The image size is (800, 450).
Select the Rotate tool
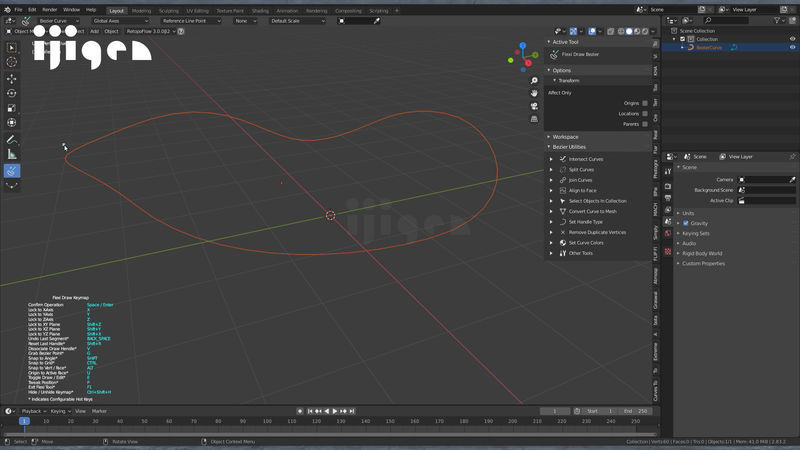point(11,93)
